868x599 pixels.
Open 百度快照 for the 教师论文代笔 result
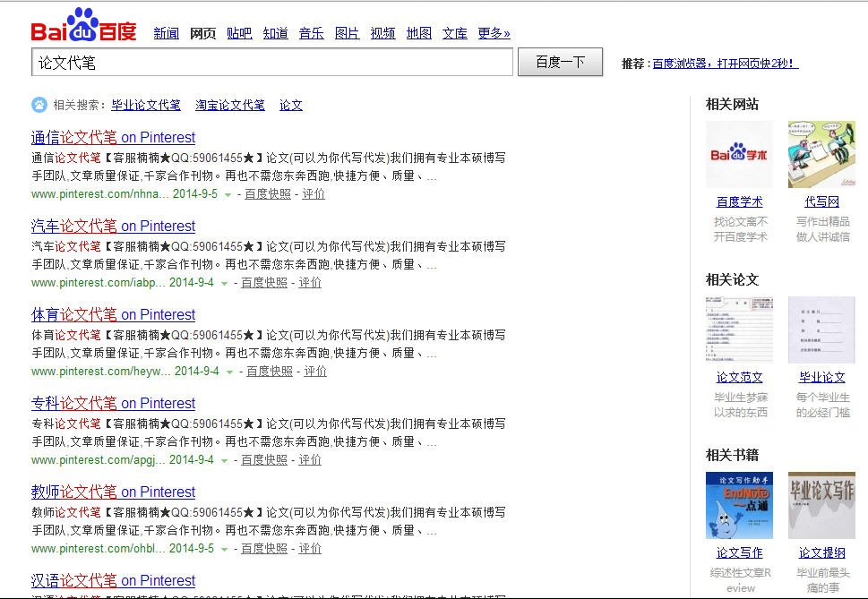pos(264,549)
